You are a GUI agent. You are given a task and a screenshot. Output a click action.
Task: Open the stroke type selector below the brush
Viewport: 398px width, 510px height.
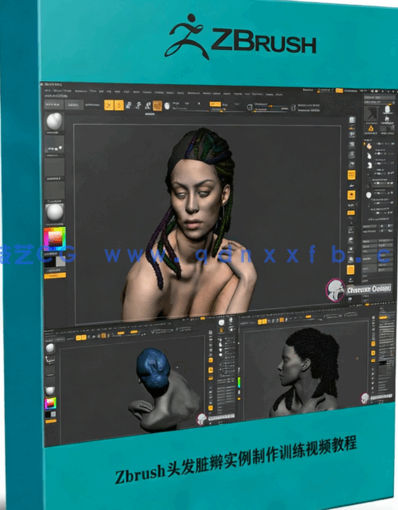(54, 145)
